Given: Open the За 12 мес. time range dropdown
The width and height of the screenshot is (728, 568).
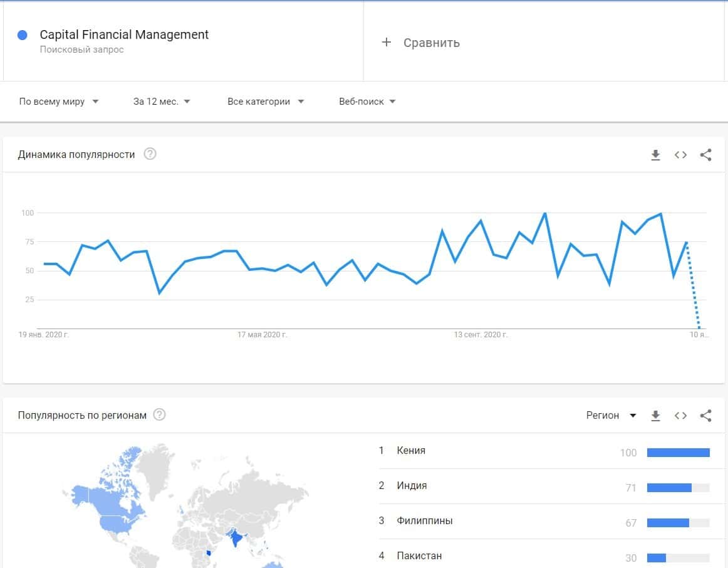Looking at the screenshot, I should click(x=162, y=102).
